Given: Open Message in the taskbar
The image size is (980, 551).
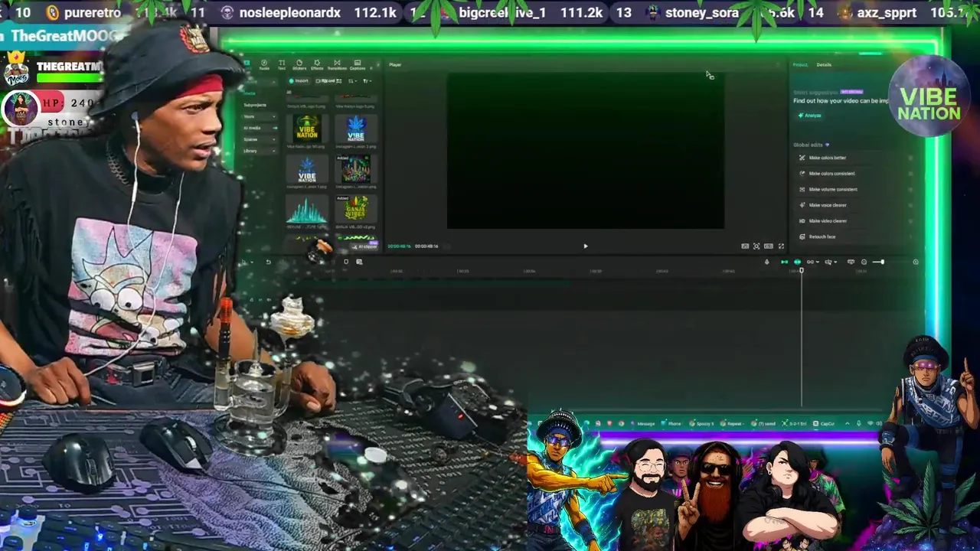Looking at the screenshot, I should coord(643,423).
